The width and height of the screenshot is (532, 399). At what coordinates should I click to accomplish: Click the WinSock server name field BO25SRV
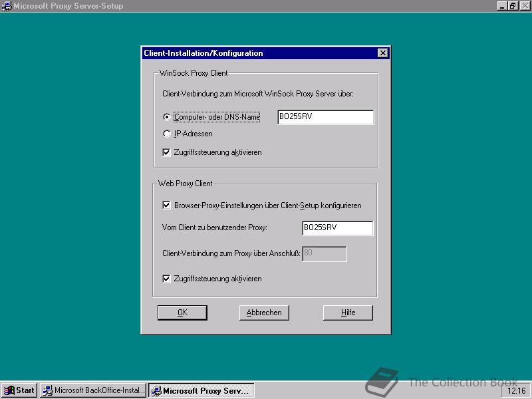tap(325, 117)
